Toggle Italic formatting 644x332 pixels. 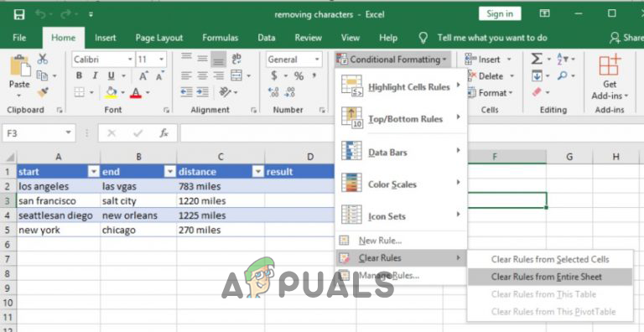pos(95,76)
